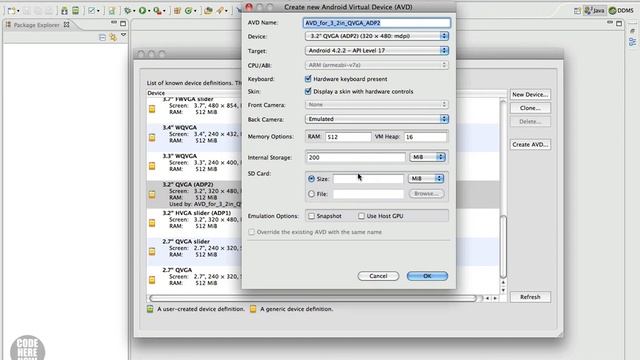Image resolution: width=640 pixels, height=360 pixels.
Task: Click the Open Perspective icon
Action: click(577, 11)
